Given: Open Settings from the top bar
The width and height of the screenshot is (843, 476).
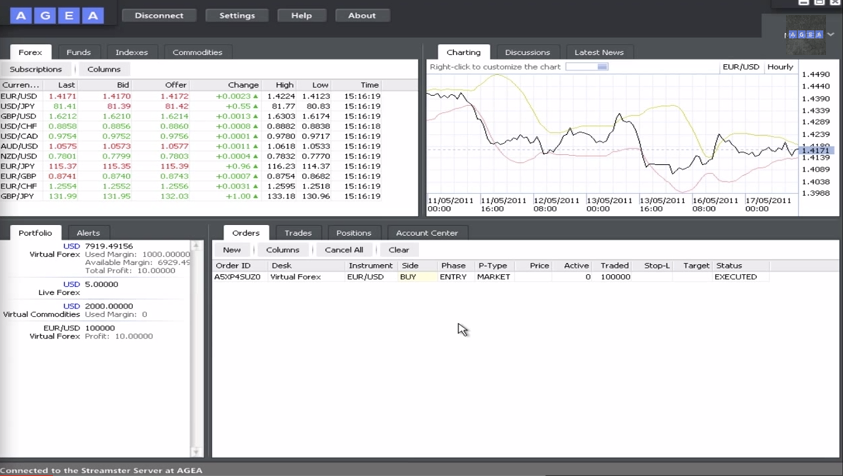Looking at the screenshot, I should click(x=237, y=16).
